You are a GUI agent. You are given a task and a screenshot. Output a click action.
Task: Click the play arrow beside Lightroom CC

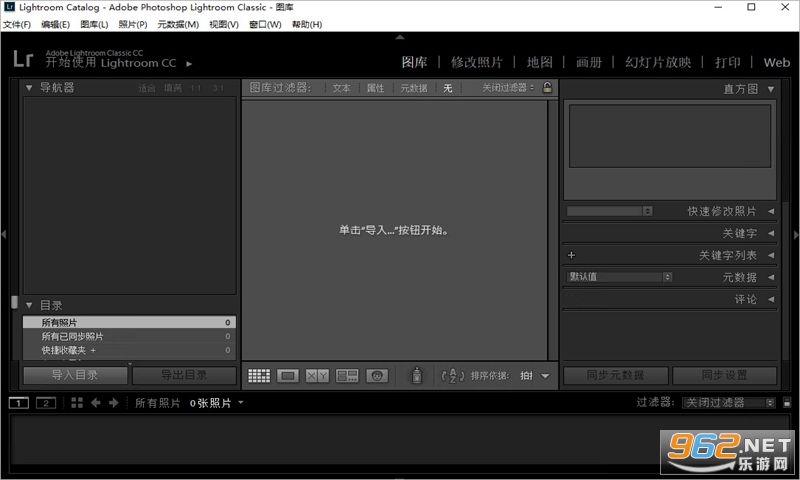189,64
